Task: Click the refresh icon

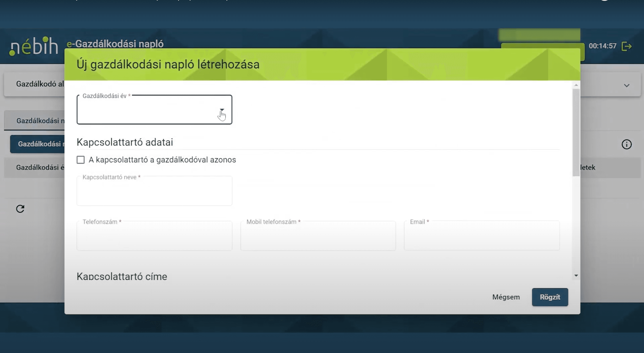Action: [20, 209]
